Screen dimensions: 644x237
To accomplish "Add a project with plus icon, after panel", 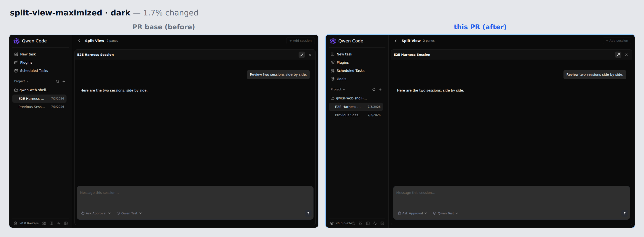I will pyautogui.click(x=380, y=90).
